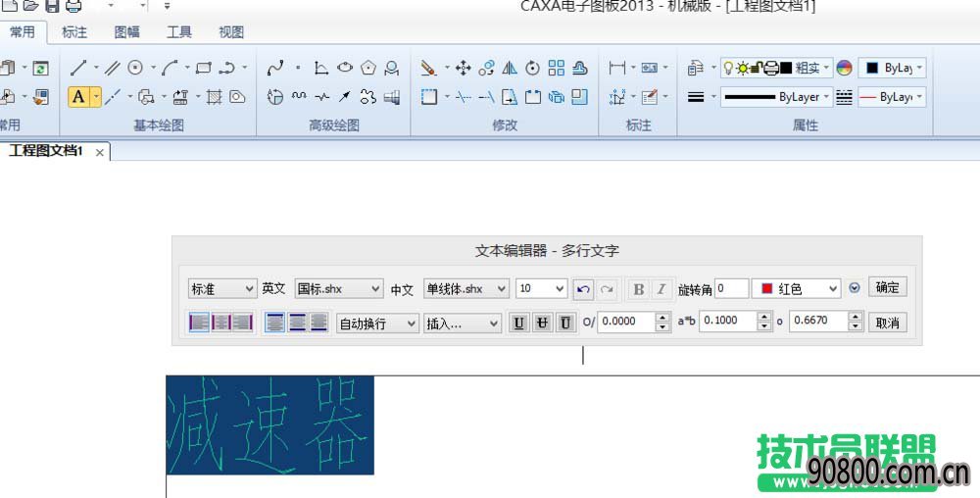980x498 pixels.
Task: Open the 标准 text style dropdown
Action: tap(221, 288)
